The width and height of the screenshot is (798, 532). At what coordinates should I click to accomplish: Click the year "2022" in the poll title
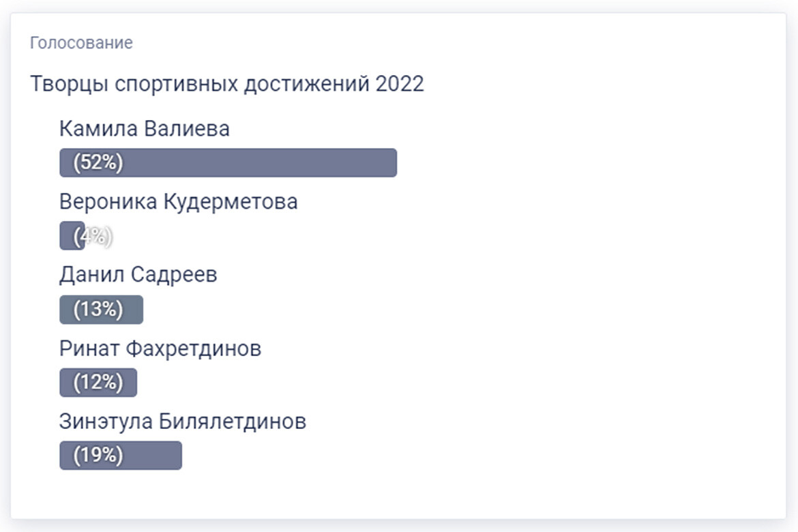pyautogui.click(x=400, y=84)
